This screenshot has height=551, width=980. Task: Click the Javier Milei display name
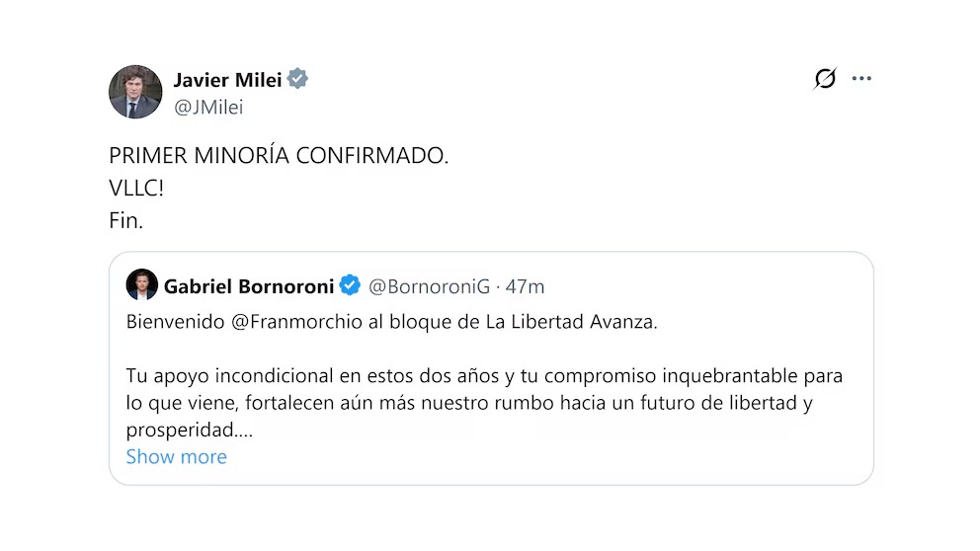coord(228,80)
